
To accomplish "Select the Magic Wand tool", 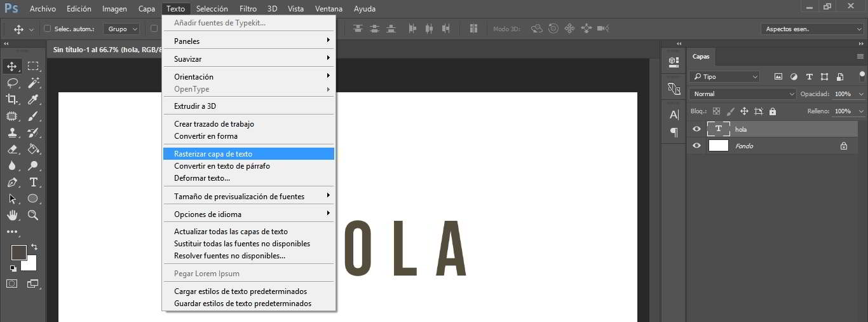I will tap(33, 83).
